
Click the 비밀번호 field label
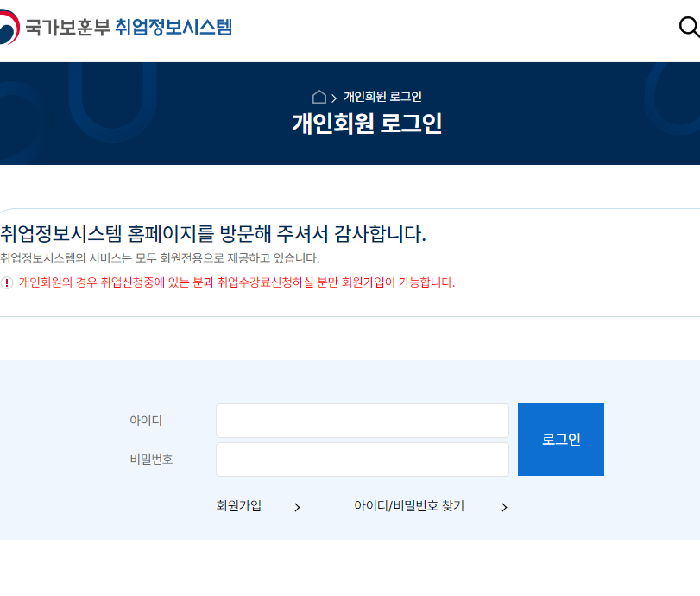(151, 460)
